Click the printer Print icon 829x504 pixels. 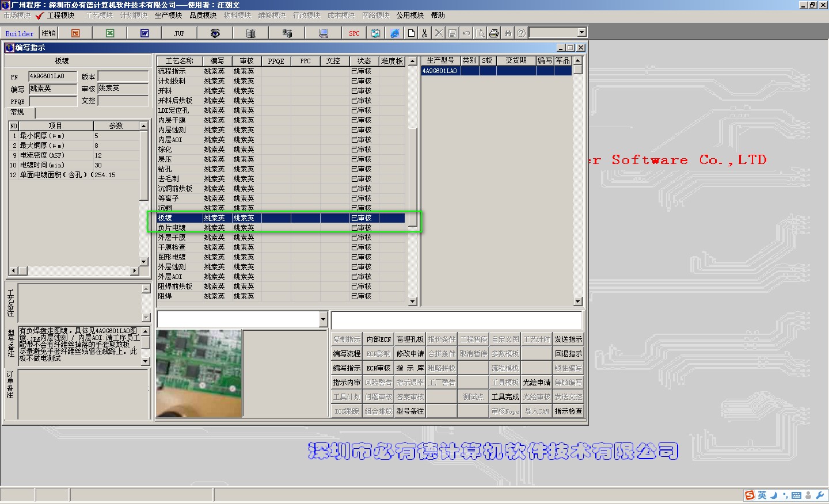point(493,33)
